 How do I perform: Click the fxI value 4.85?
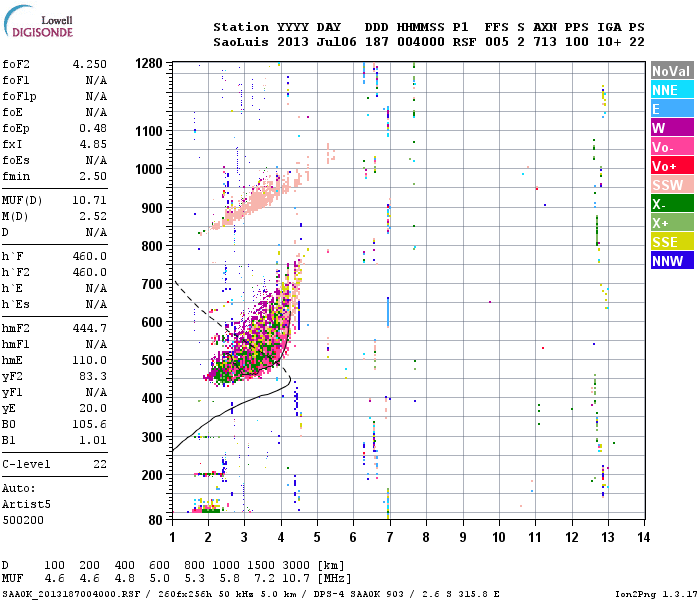pyautogui.click(x=93, y=144)
